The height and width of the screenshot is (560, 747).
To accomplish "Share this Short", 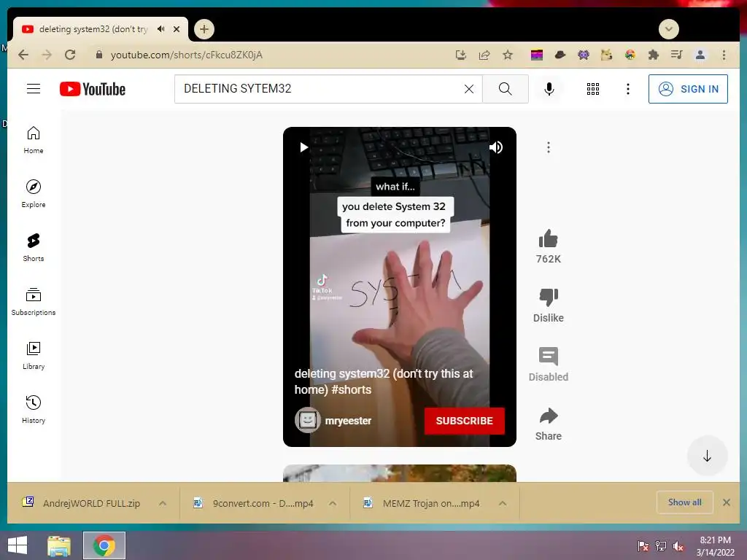I will (x=549, y=416).
